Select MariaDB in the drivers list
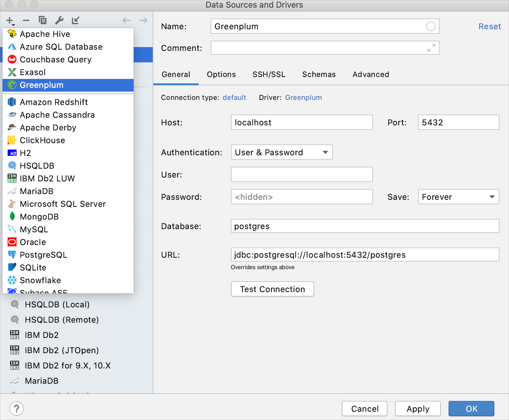The width and height of the screenshot is (509, 420). [76, 381]
